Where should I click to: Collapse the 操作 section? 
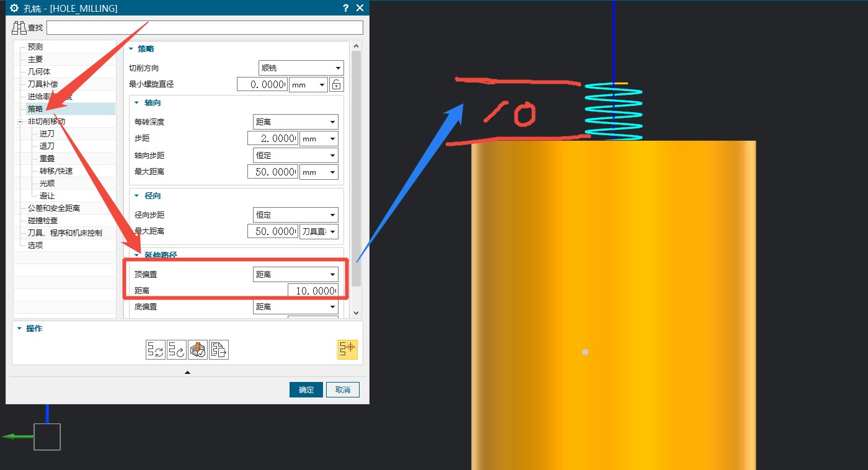[x=19, y=329]
